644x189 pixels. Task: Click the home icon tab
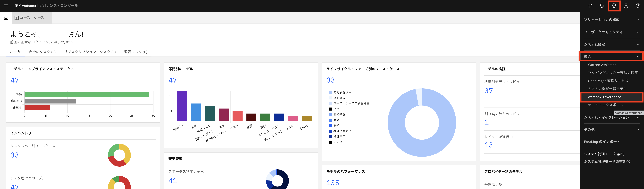coord(6,18)
